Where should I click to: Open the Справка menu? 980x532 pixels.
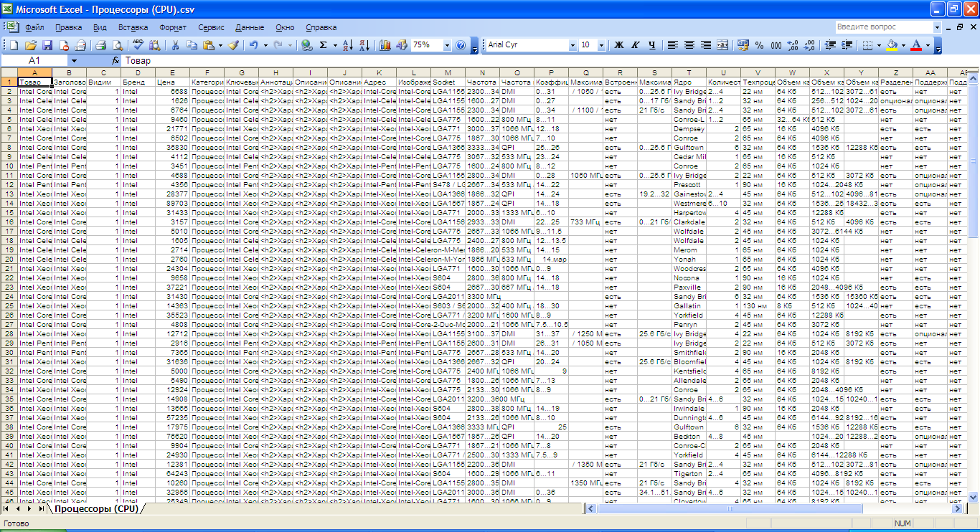[x=321, y=27]
